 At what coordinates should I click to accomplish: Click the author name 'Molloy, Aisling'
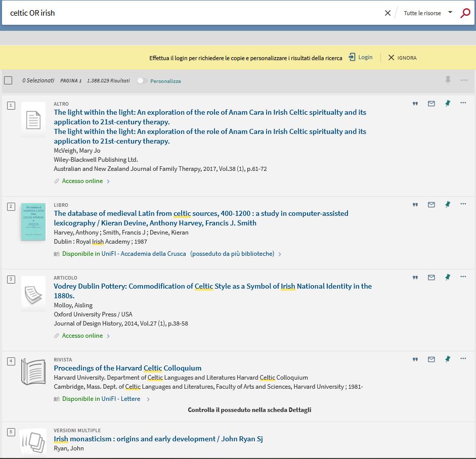click(73, 305)
